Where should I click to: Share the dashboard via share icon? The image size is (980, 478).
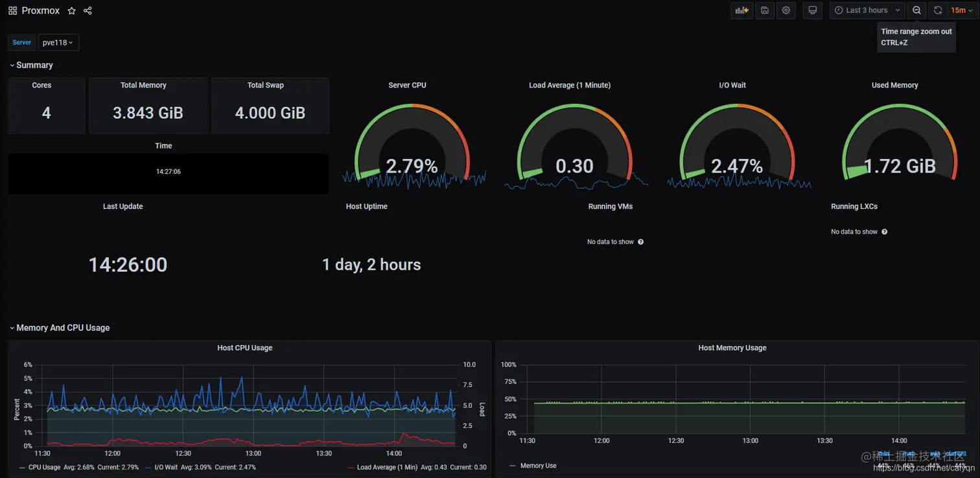88,10
